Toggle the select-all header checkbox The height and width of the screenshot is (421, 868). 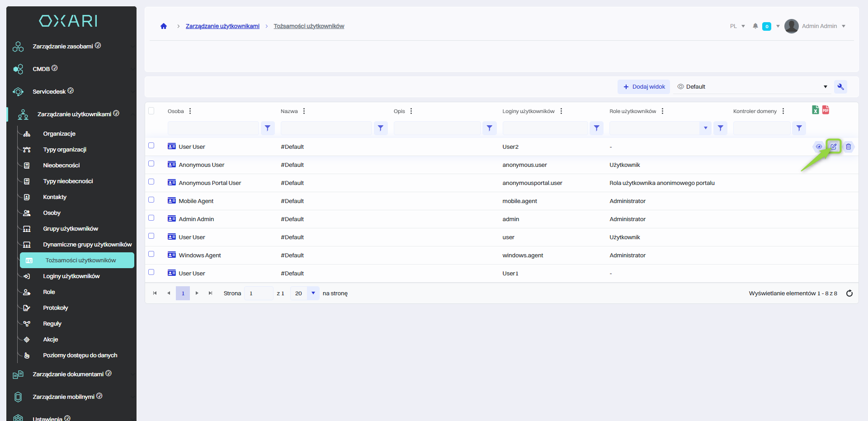click(151, 111)
